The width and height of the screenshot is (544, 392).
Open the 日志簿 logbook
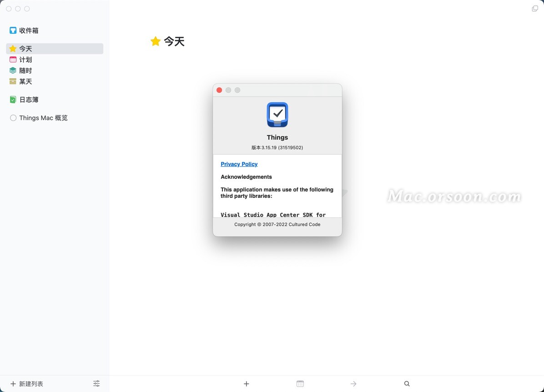[55, 100]
